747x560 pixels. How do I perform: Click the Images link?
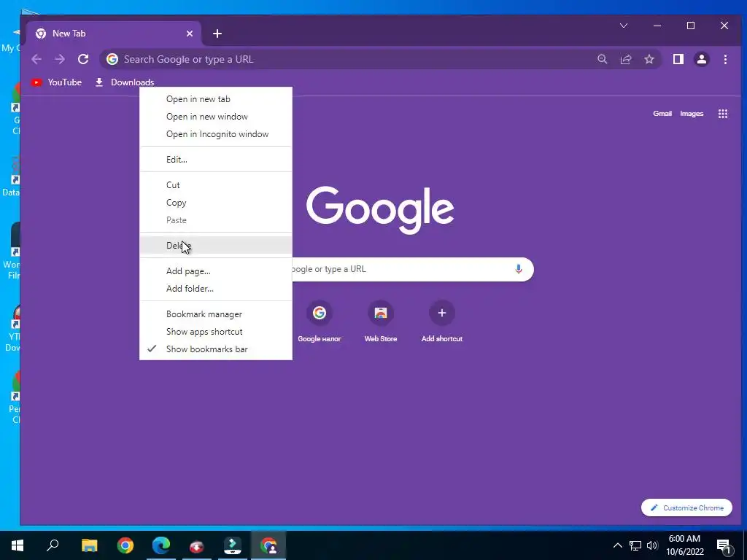pos(692,113)
